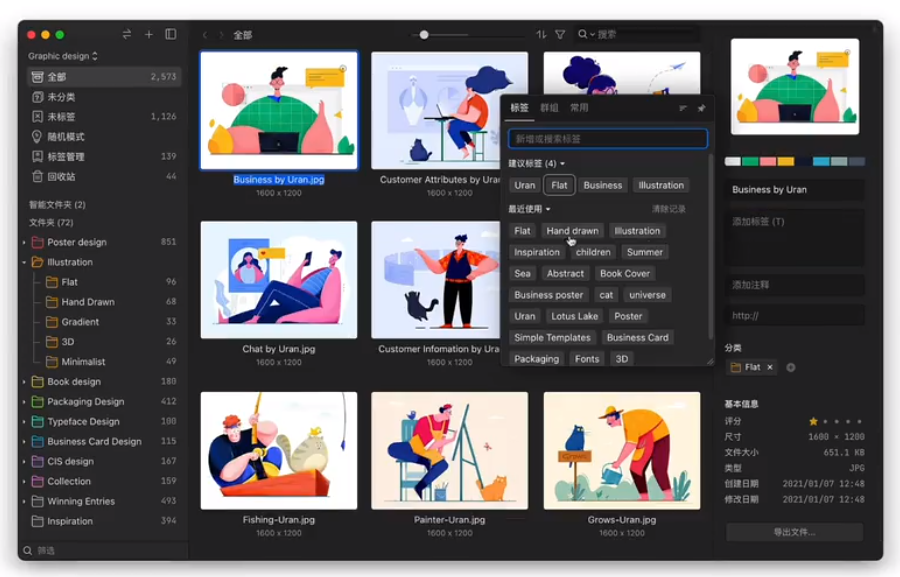Click the magnifier search icon in the toolbar

pos(583,34)
